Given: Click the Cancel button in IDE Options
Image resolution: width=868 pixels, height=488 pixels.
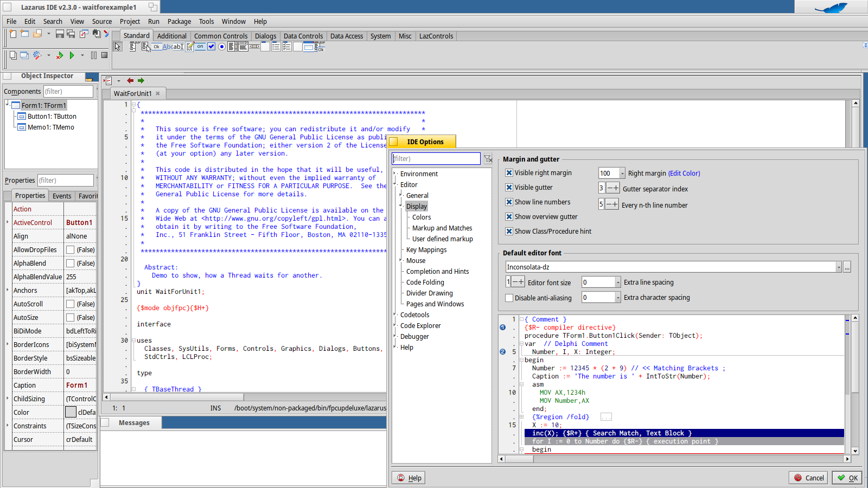Looking at the screenshot, I should coord(808,478).
